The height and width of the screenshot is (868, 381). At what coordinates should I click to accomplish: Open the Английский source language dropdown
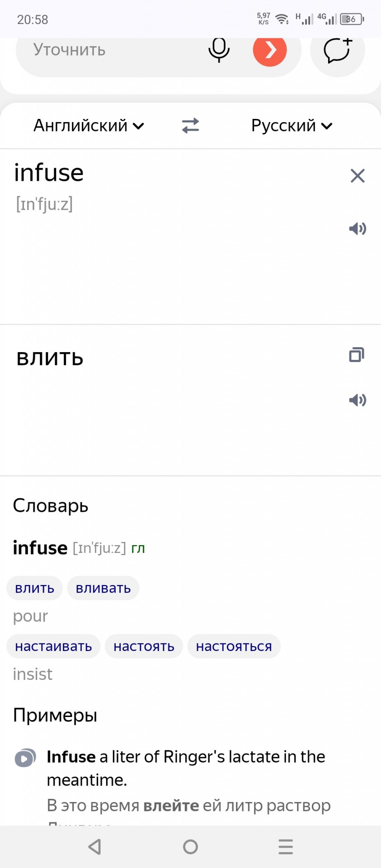[89, 126]
